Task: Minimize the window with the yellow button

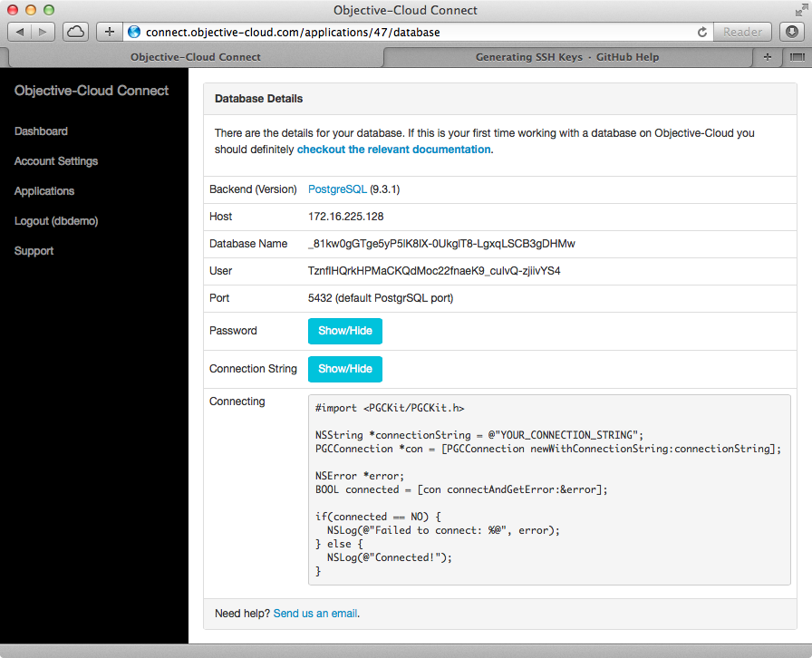Action: tap(31, 10)
